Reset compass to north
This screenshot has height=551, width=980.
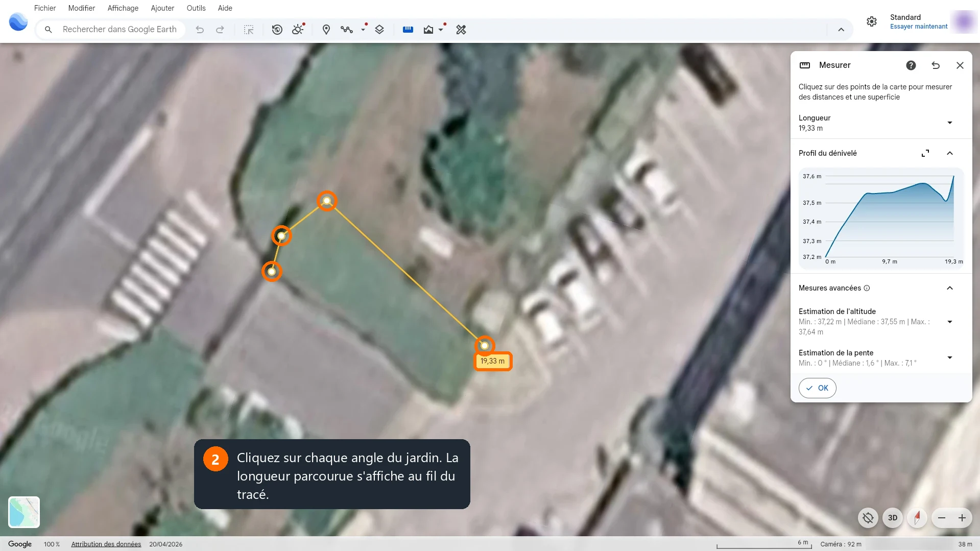[x=917, y=518]
